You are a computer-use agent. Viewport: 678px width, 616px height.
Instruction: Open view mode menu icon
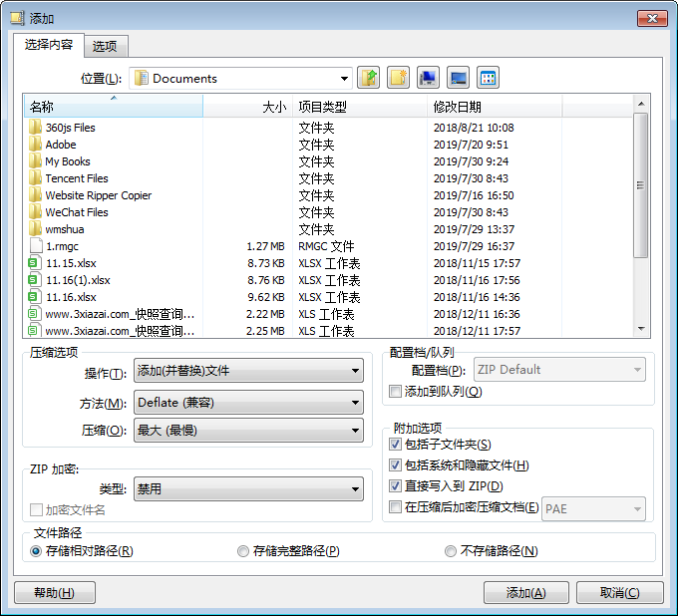pyautogui.click(x=488, y=78)
